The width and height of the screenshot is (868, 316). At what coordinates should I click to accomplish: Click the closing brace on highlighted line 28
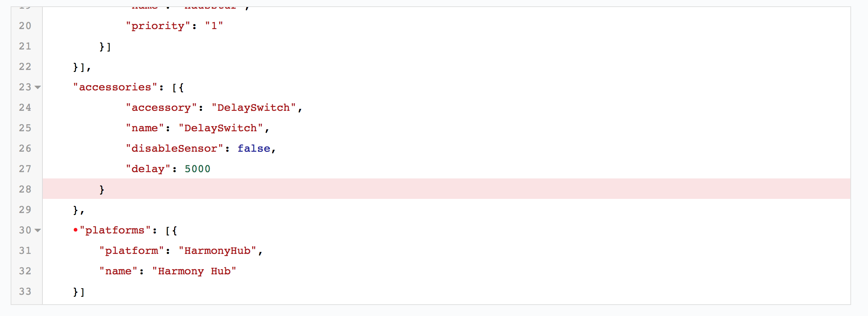pos(102,189)
